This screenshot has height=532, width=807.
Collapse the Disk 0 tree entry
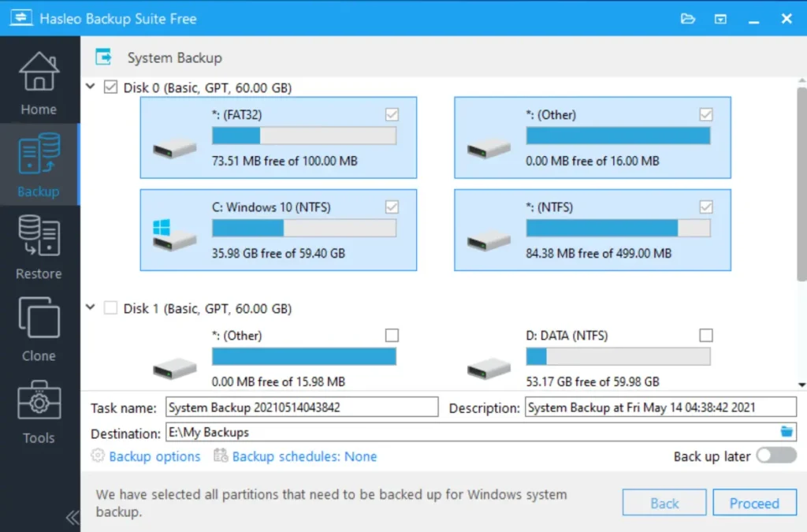click(90, 87)
